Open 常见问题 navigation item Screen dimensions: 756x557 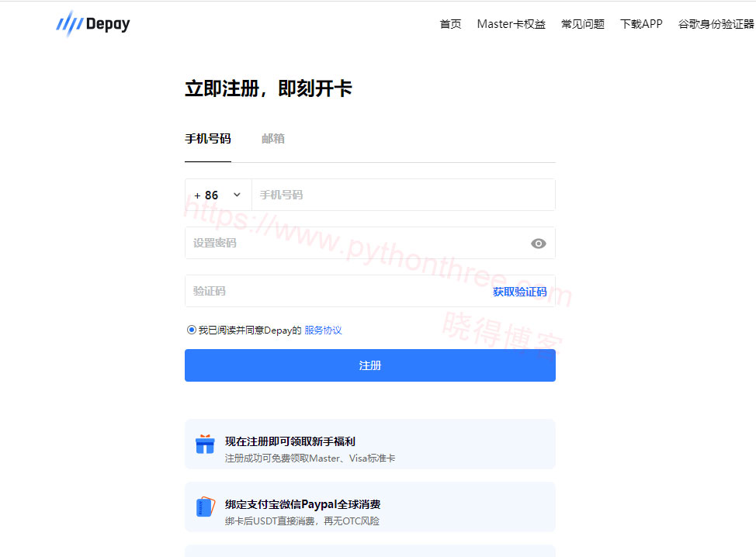pos(582,24)
